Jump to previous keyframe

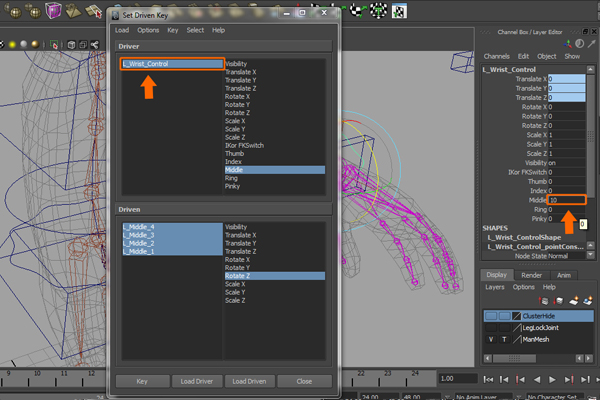point(520,379)
